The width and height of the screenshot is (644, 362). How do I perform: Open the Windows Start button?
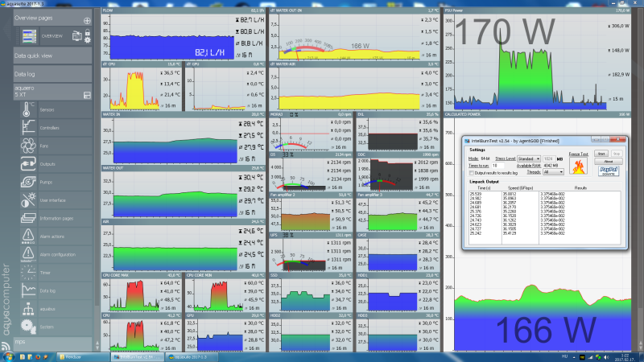click(8, 356)
